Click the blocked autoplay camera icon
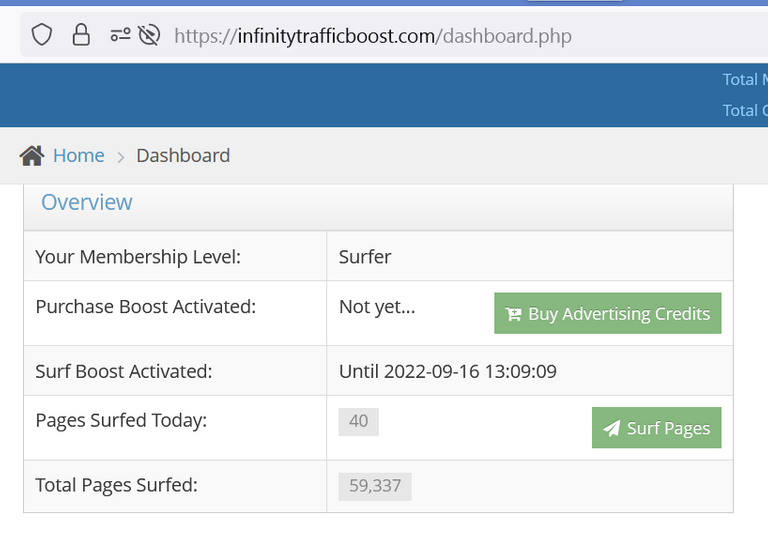Screen dimensions: 768x533 coord(149,35)
